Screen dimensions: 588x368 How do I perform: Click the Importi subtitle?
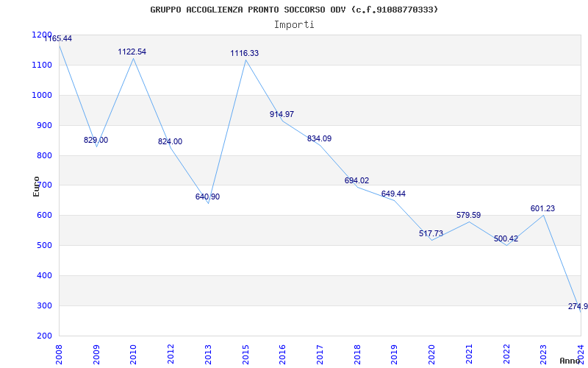(x=293, y=25)
